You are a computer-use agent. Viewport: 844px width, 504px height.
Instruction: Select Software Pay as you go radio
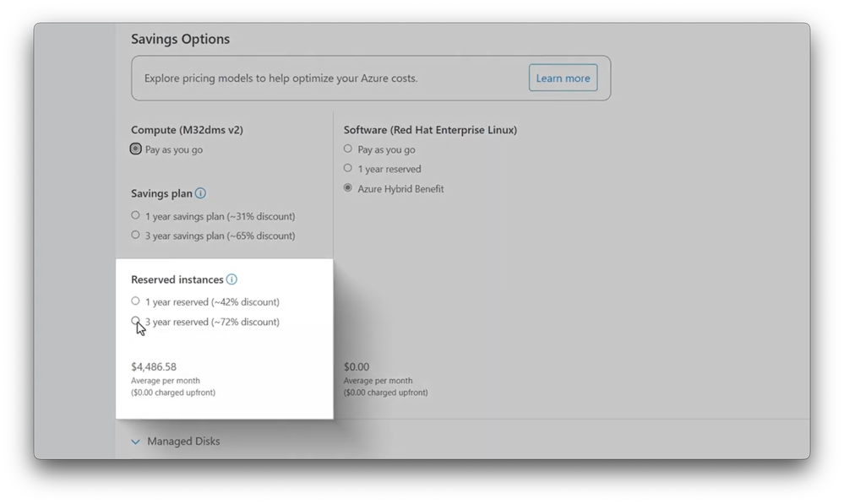pos(348,149)
